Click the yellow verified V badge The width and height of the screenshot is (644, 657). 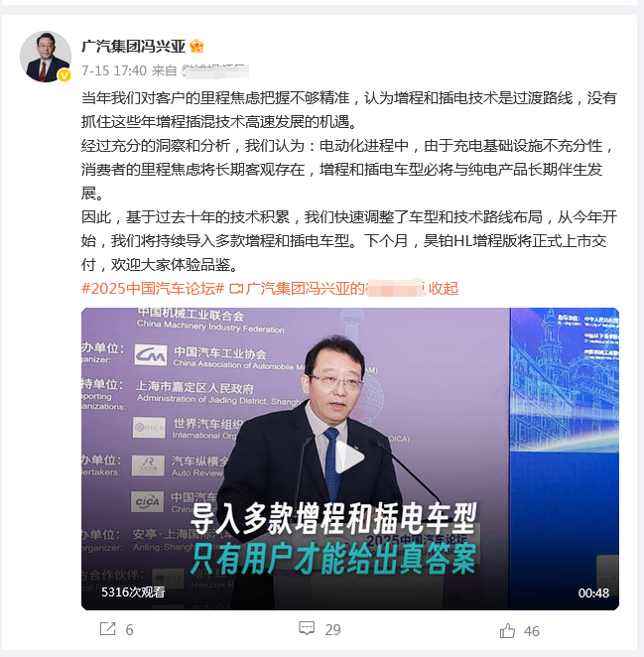[64, 75]
